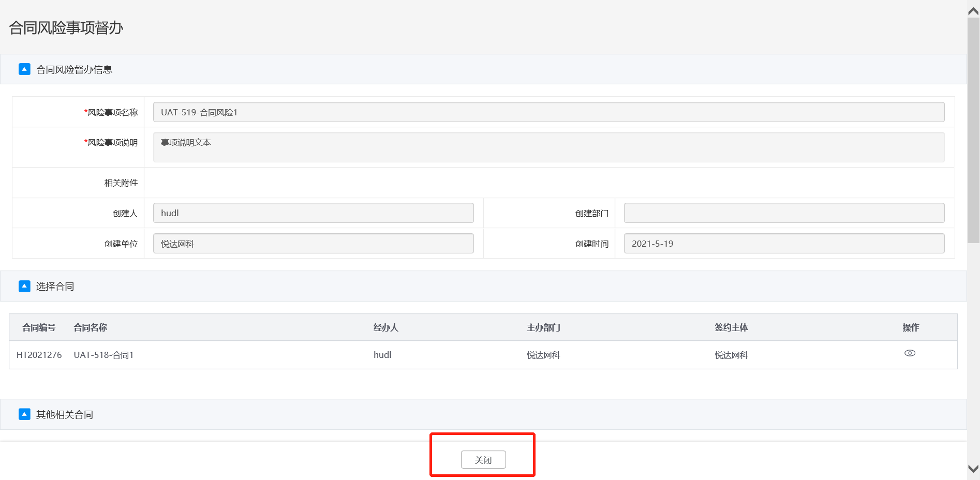This screenshot has width=980, height=480.
Task: Focus the 风险事项名称 input field
Action: 548,112
